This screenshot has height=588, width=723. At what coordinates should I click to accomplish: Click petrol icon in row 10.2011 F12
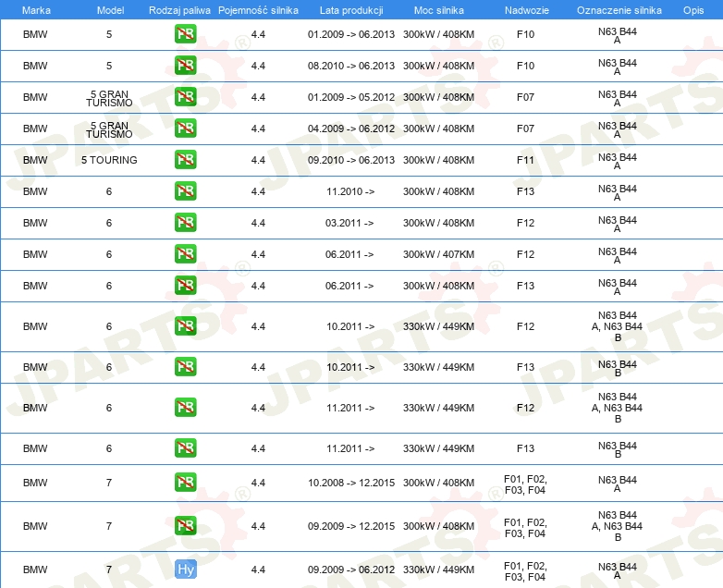185,326
